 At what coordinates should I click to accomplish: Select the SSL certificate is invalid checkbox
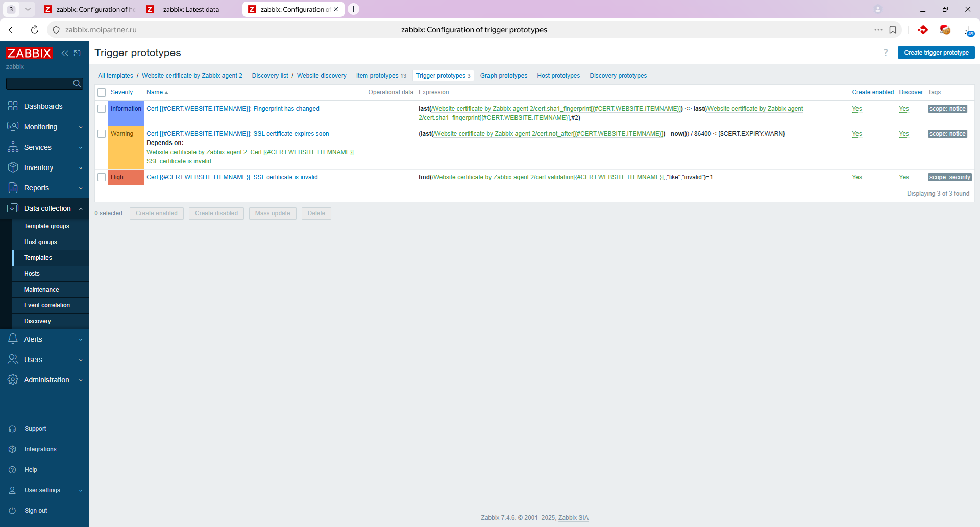(102, 177)
